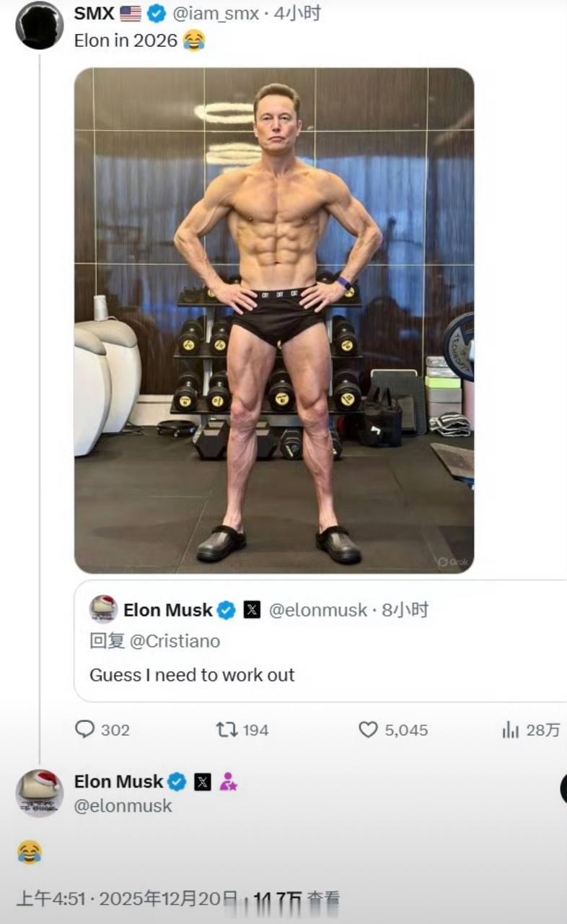Open the @iam_smx handle link
This screenshot has height=924, width=567.
click(216, 13)
